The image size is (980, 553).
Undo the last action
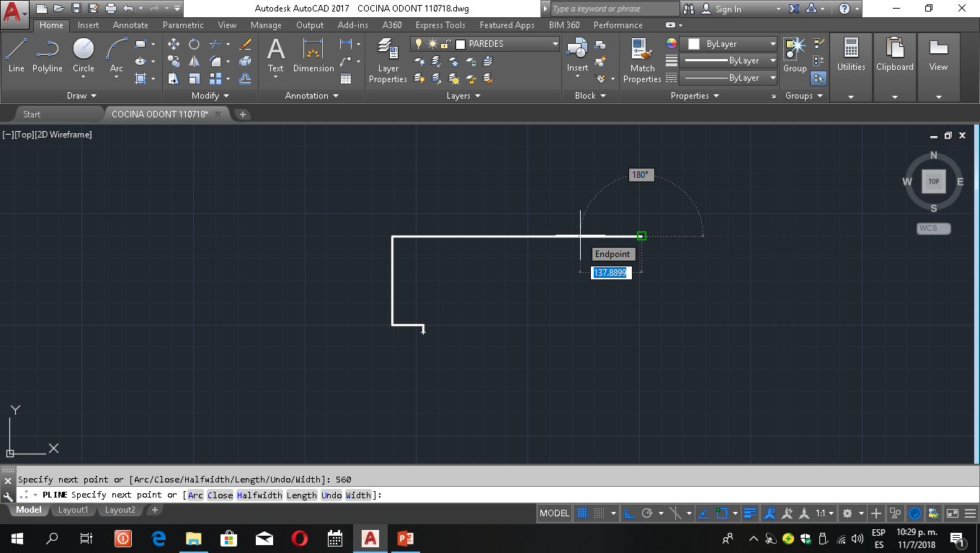coord(128,9)
